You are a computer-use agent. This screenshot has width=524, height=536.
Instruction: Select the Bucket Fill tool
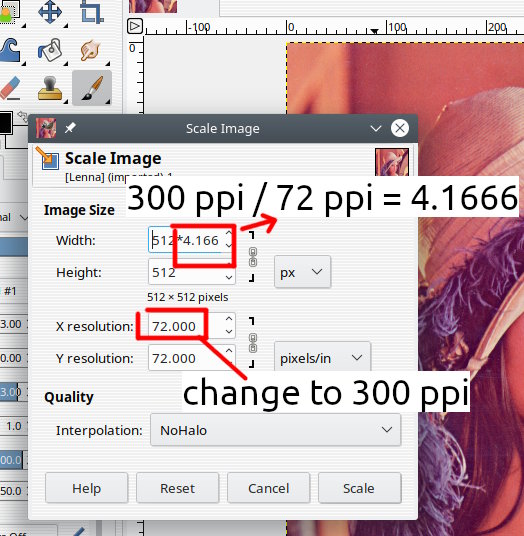tap(50, 50)
